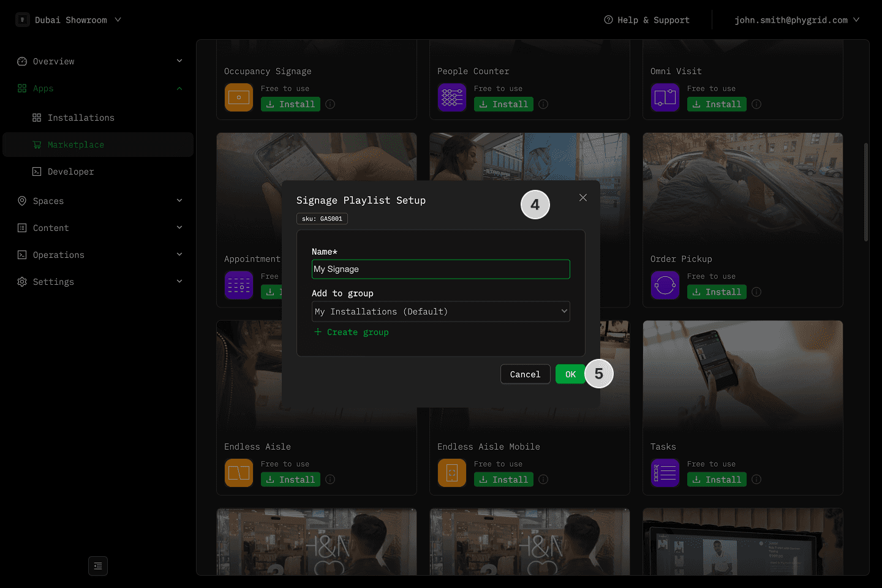Click the Endless Aisle Mobile app icon
Image resolution: width=882 pixels, height=588 pixels.
click(x=452, y=473)
